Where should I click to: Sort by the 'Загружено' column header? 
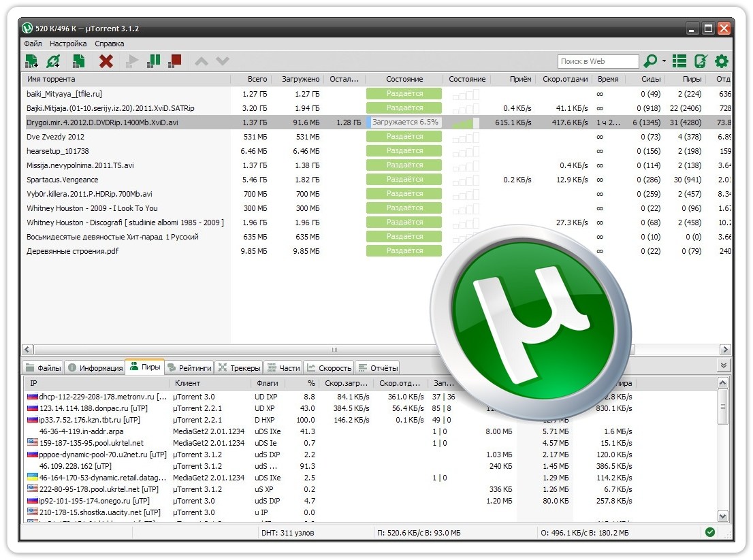pyautogui.click(x=298, y=79)
